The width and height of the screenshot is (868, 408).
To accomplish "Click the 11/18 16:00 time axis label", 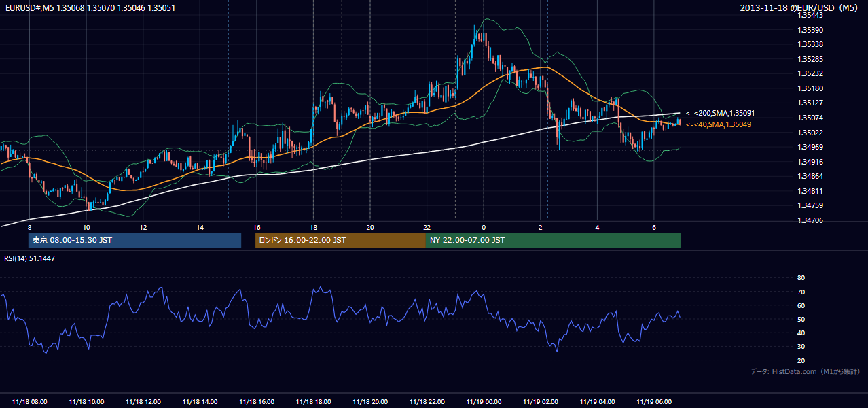I will tap(257, 402).
